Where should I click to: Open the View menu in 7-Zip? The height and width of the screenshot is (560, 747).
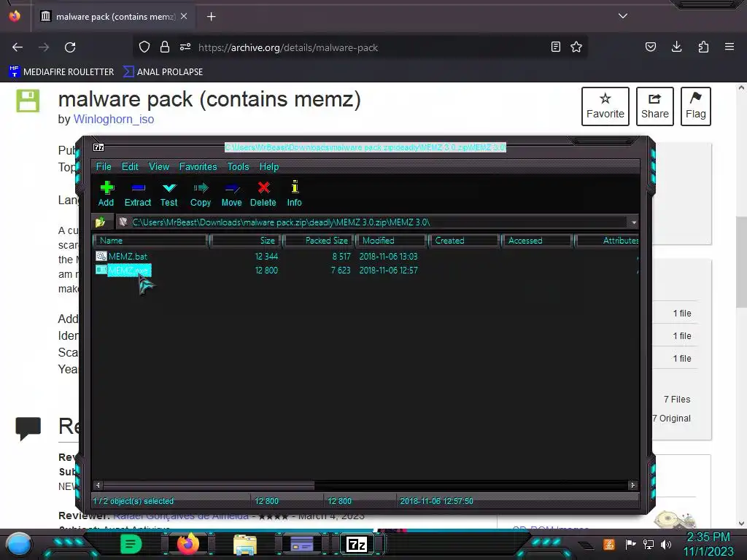click(x=158, y=167)
